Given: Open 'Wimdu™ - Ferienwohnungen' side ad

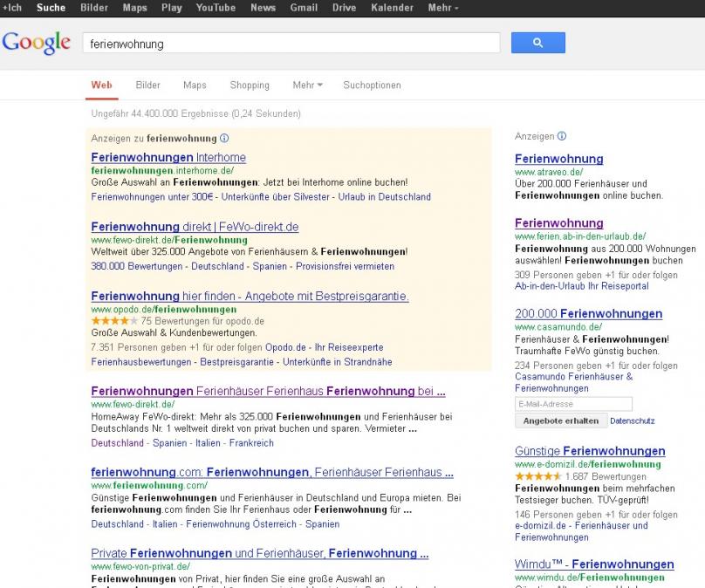Looking at the screenshot, I should [594, 564].
